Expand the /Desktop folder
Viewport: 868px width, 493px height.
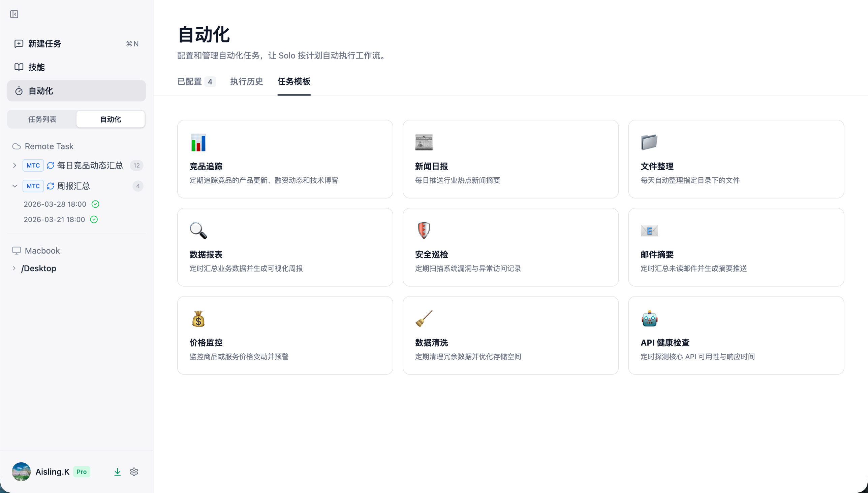pyautogui.click(x=14, y=268)
